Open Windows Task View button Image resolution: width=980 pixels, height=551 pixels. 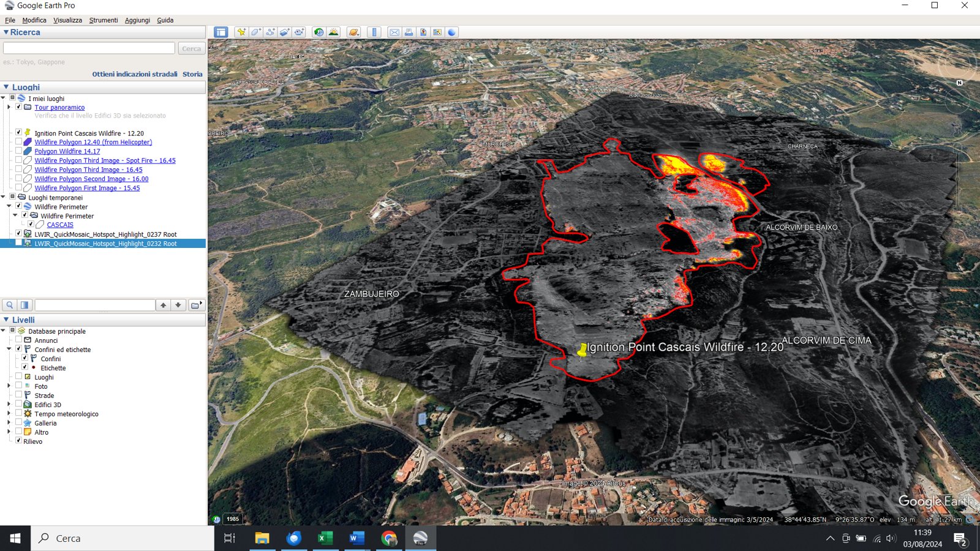[230, 538]
